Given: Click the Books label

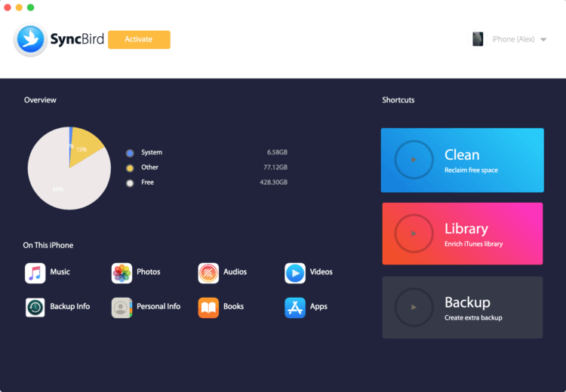Looking at the screenshot, I should [233, 307].
